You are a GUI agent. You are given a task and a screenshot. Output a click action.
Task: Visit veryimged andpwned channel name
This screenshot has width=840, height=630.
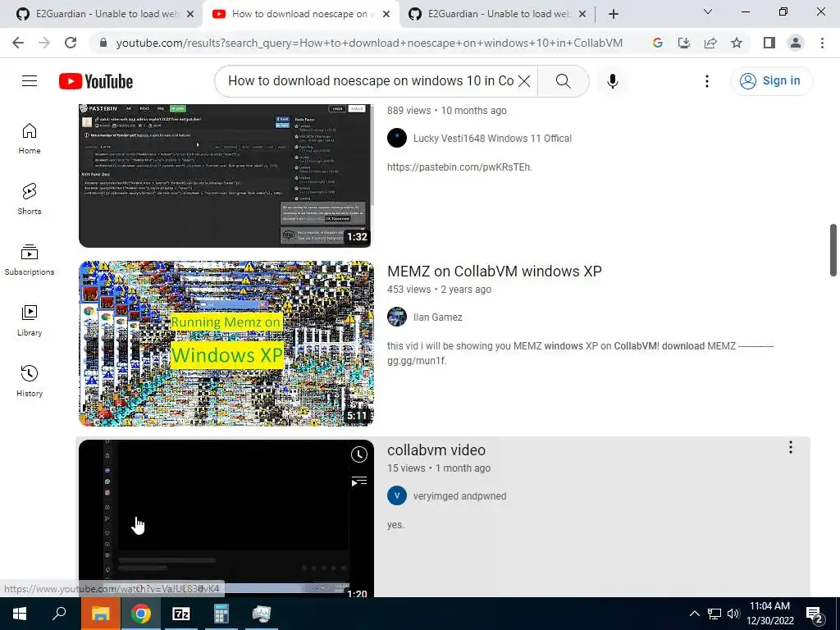pyautogui.click(x=459, y=496)
